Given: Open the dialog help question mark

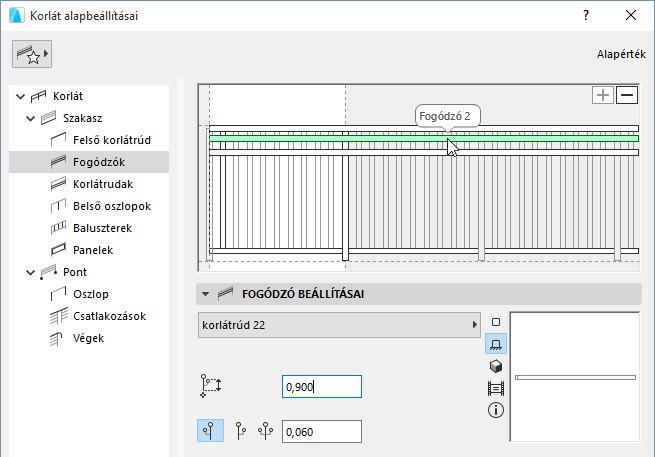Looking at the screenshot, I should (586, 16).
